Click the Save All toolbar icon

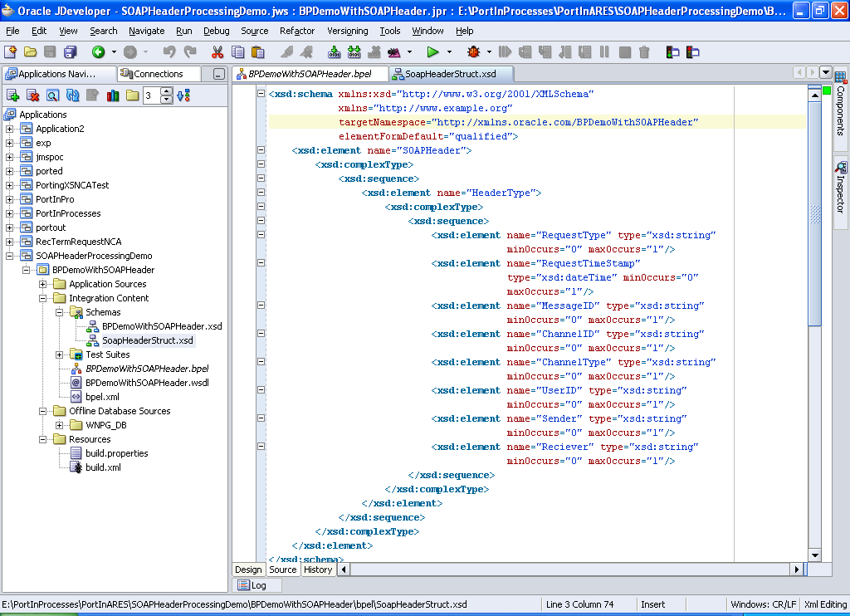(71, 52)
